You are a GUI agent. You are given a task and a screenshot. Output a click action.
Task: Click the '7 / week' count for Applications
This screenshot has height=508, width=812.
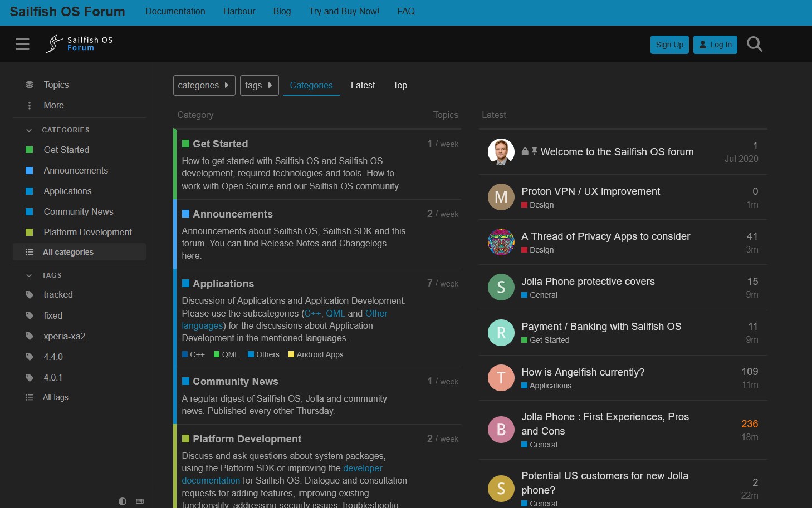tap(443, 283)
